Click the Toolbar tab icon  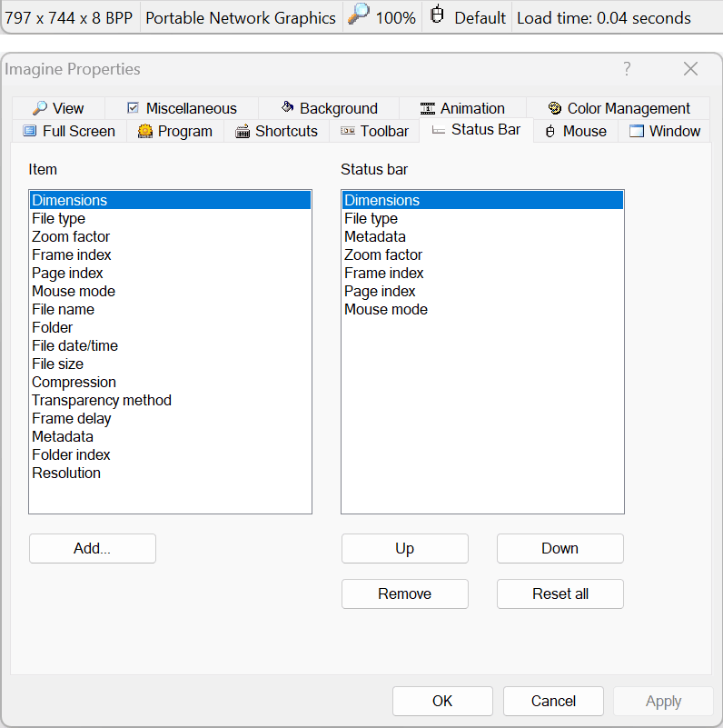click(348, 131)
